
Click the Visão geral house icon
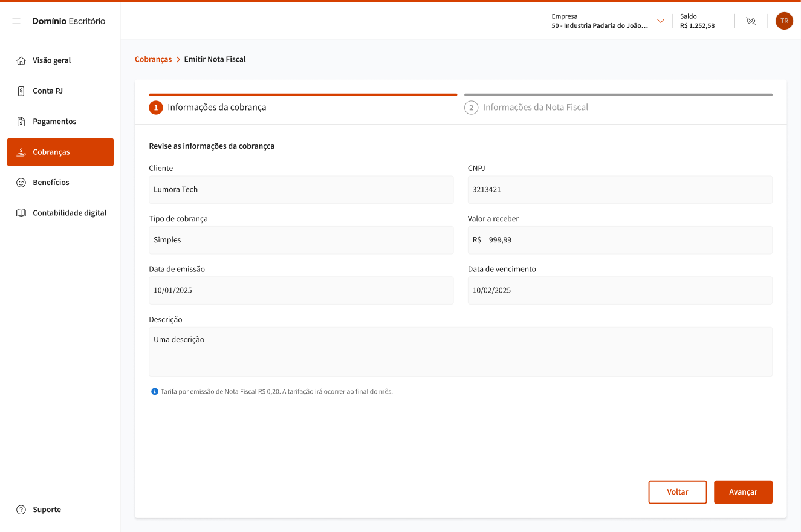point(21,60)
